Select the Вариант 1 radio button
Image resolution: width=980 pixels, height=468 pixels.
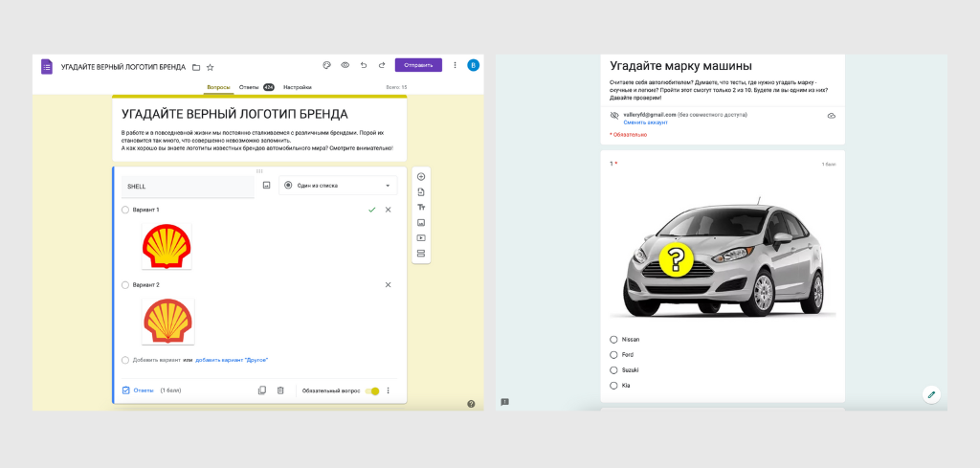click(x=125, y=210)
